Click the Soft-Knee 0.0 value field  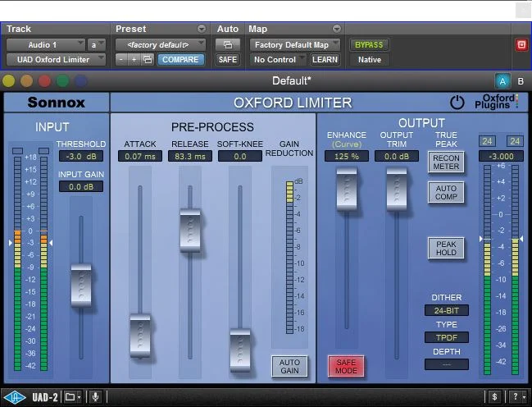pos(240,156)
